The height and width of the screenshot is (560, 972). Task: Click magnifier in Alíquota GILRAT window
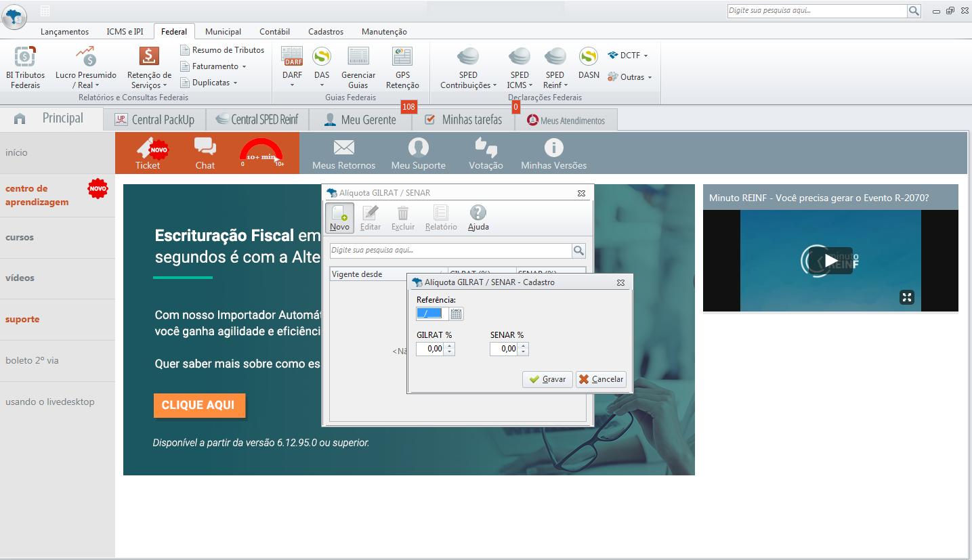(x=578, y=251)
